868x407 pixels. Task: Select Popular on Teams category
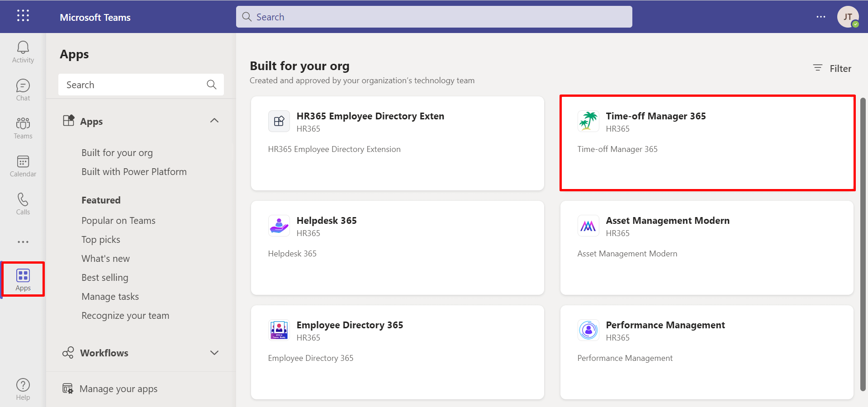pyautogui.click(x=119, y=221)
